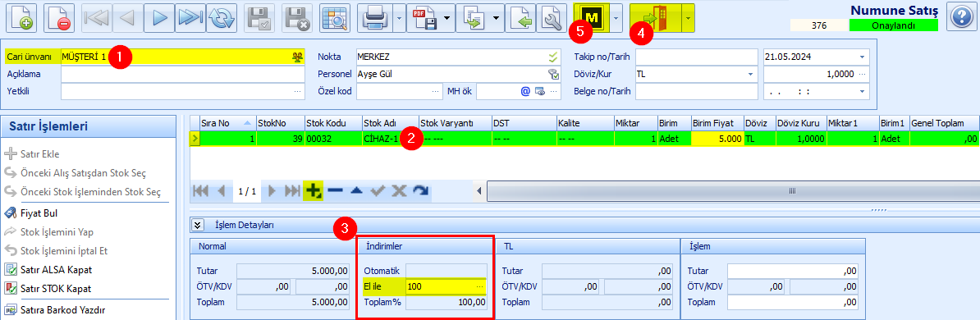Jump to the first record in the top toolbar

(x=97, y=19)
